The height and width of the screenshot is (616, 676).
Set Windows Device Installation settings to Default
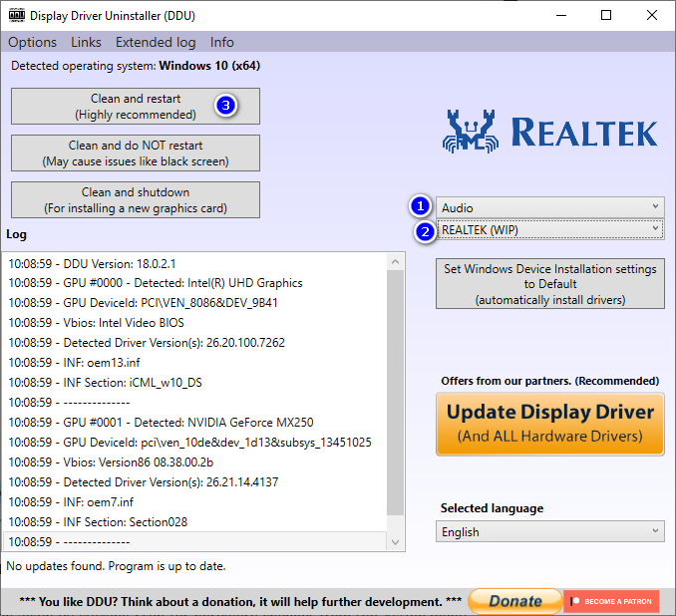pos(549,284)
